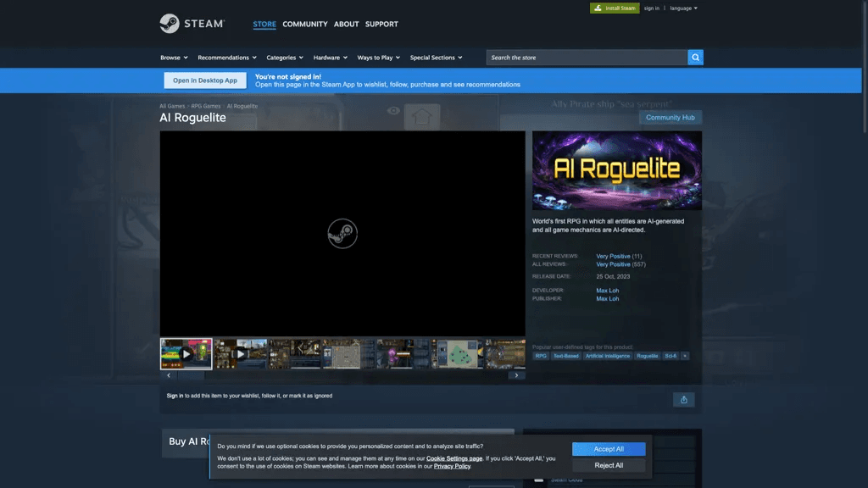Open the Browse dropdown
Screen dimensions: 868x488
coord(174,58)
